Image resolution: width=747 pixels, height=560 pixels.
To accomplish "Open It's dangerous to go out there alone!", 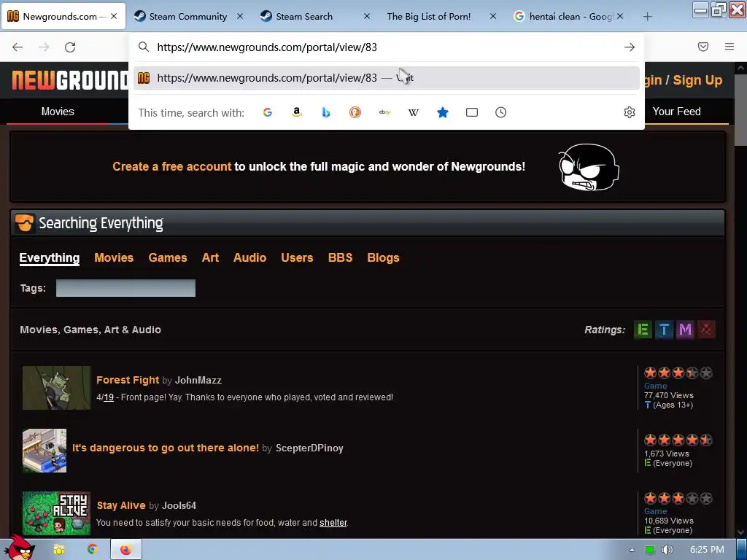I will 166,448.
